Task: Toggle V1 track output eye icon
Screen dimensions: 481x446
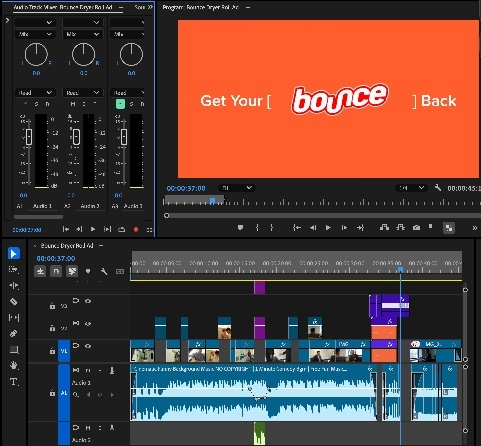Action: tap(88, 346)
